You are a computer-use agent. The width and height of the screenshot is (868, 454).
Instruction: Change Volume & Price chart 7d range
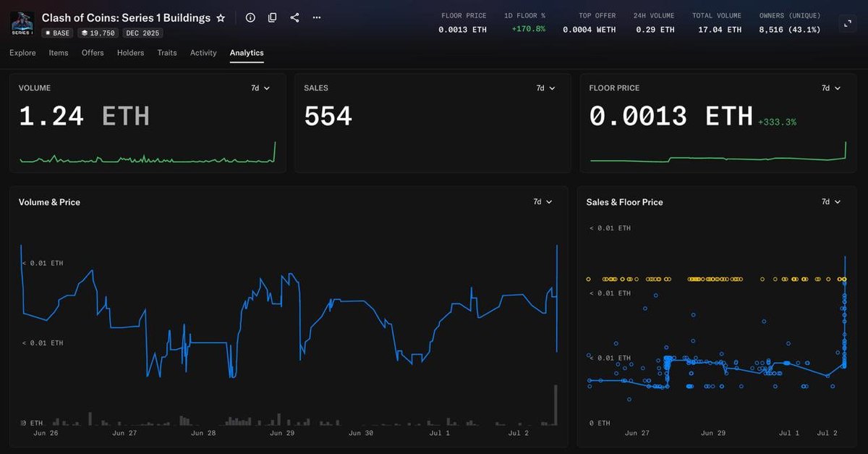click(x=542, y=202)
